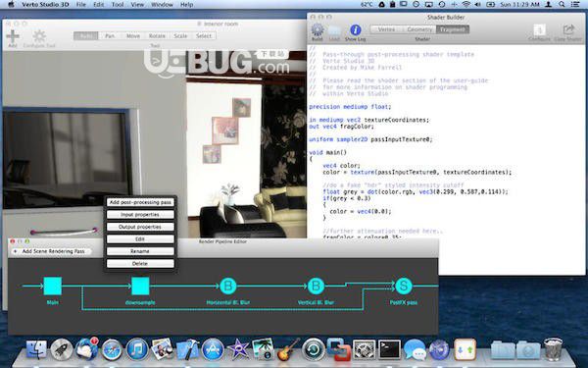Click the volume icon in menu bar

pyautogui.click(x=478, y=5)
